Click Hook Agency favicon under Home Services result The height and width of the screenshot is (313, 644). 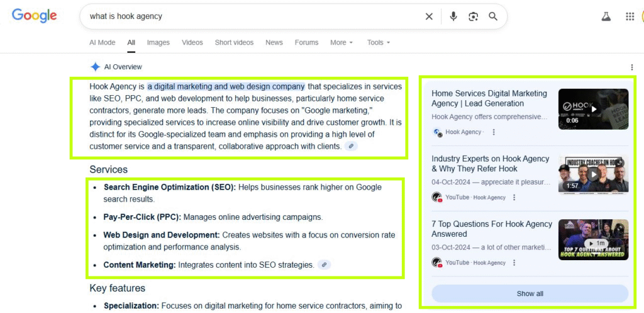[x=438, y=132]
